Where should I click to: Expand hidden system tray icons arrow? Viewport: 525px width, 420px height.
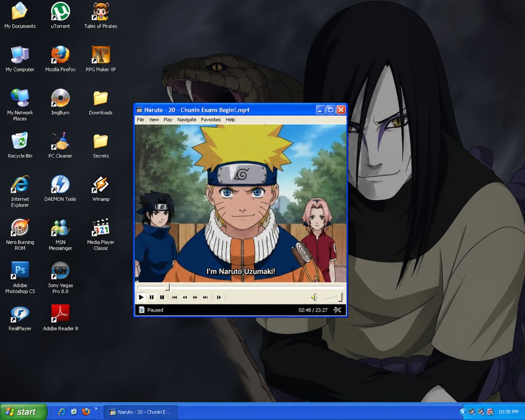click(463, 412)
